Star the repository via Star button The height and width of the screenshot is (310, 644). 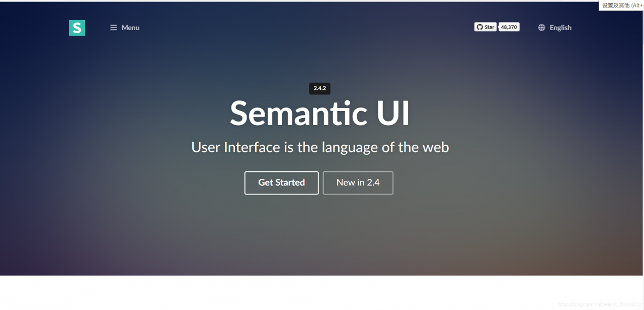(486, 27)
